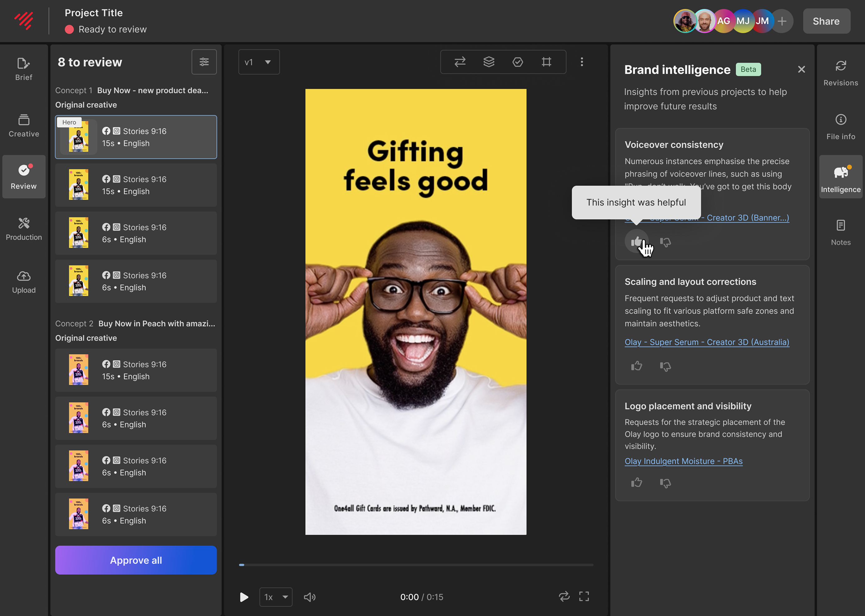Open the layers stack icon in toolbar
Image resolution: width=865 pixels, height=616 pixels.
point(488,62)
